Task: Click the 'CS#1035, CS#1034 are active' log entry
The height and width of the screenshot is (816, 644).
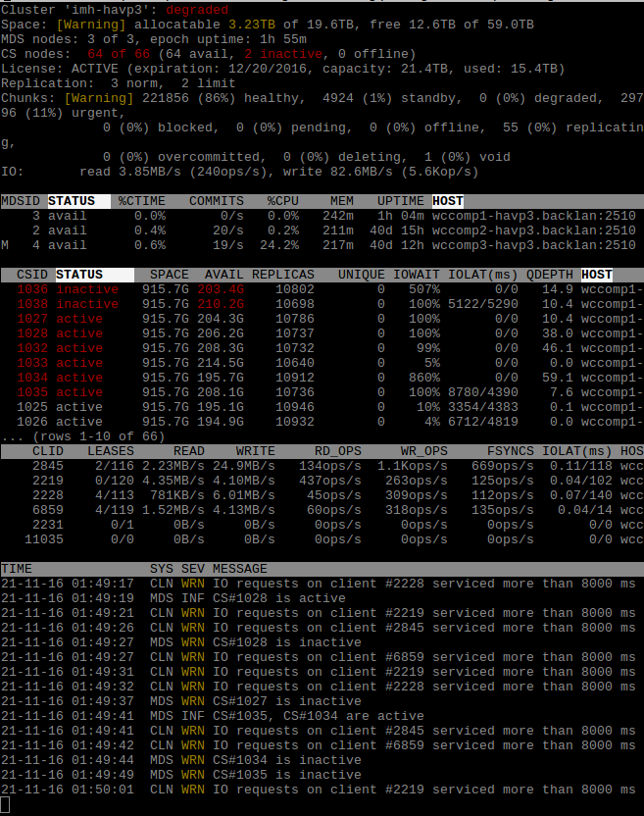Action: pos(319,716)
